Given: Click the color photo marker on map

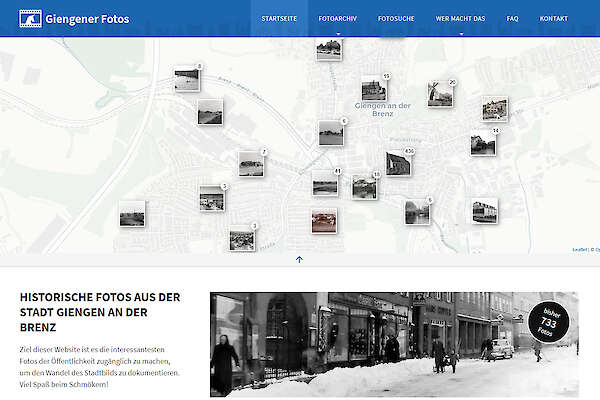Looking at the screenshot, I should pyautogui.click(x=324, y=220).
